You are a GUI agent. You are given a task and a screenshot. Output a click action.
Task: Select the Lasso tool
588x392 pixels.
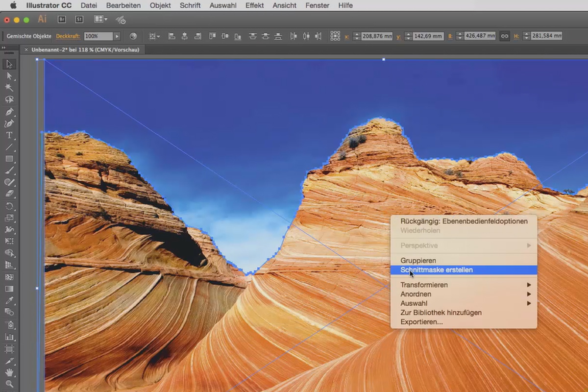point(9,99)
